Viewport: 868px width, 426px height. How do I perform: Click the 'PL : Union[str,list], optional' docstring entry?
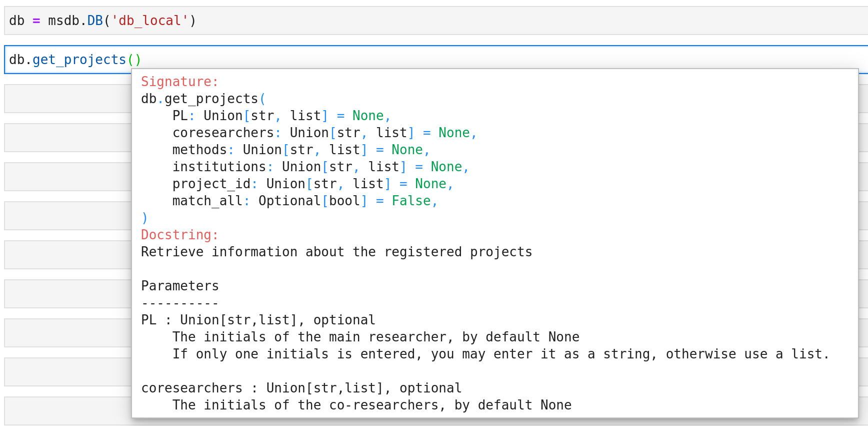[x=258, y=320]
